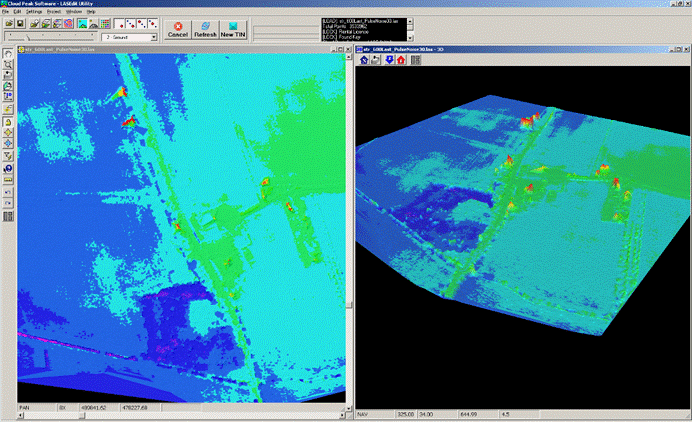Click the blue down arrow icon in 3D view
This screenshot has height=422, width=692.
(389, 60)
